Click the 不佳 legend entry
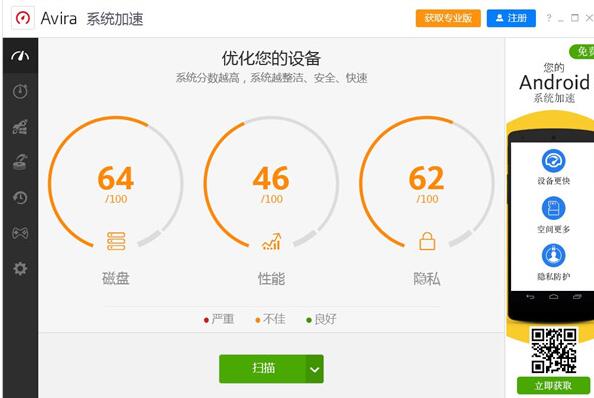The width and height of the screenshot is (594, 398). coord(270,319)
